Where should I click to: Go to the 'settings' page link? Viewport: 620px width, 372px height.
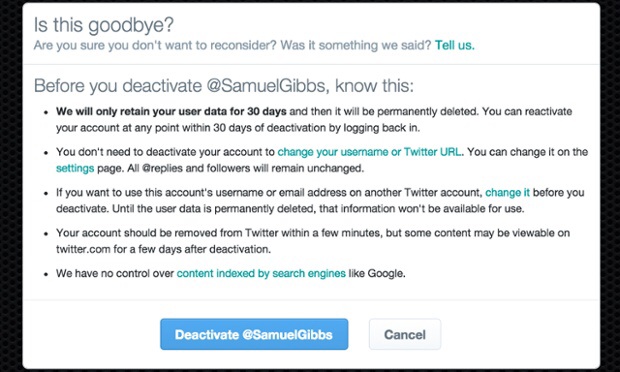[x=75, y=168]
